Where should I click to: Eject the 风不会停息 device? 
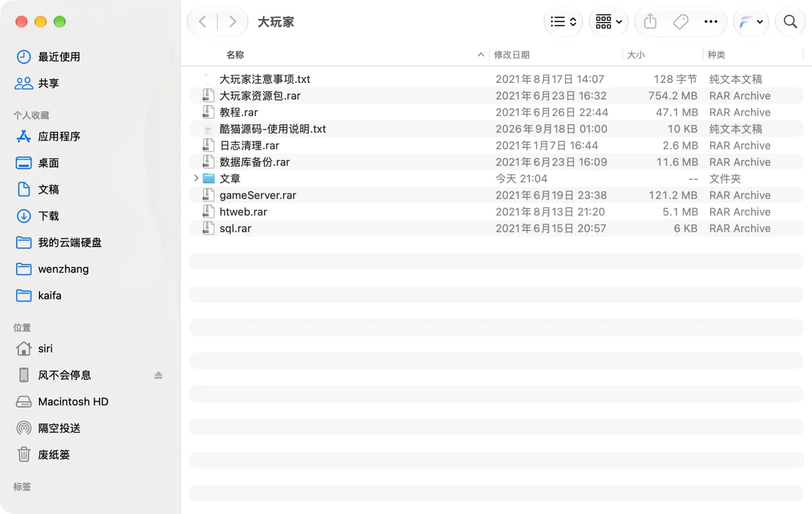(x=158, y=375)
